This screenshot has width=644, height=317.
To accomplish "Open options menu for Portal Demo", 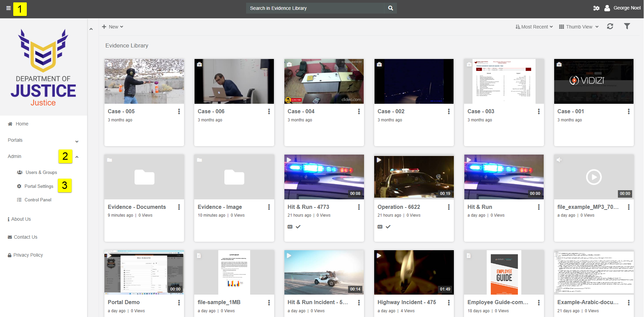I will pyautogui.click(x=179, y=302).
